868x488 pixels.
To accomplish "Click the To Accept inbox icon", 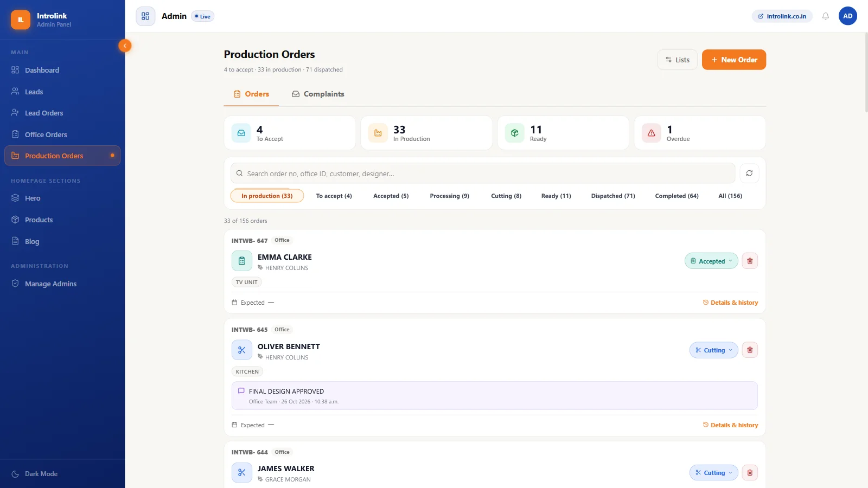I will (x=241, y=133).
